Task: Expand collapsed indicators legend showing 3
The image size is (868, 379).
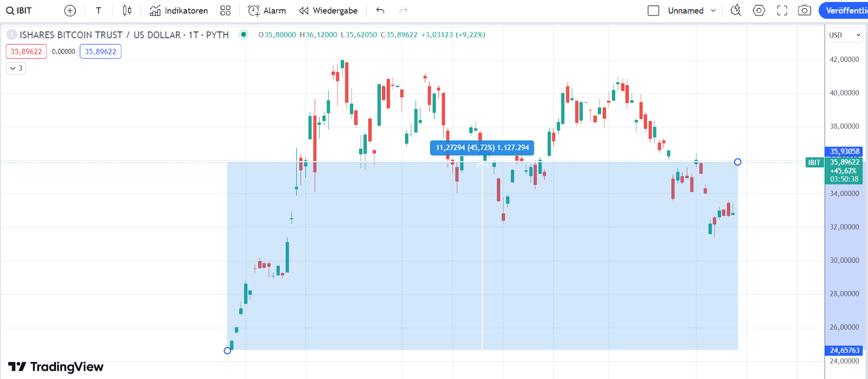Action: [x=16, y=68]
